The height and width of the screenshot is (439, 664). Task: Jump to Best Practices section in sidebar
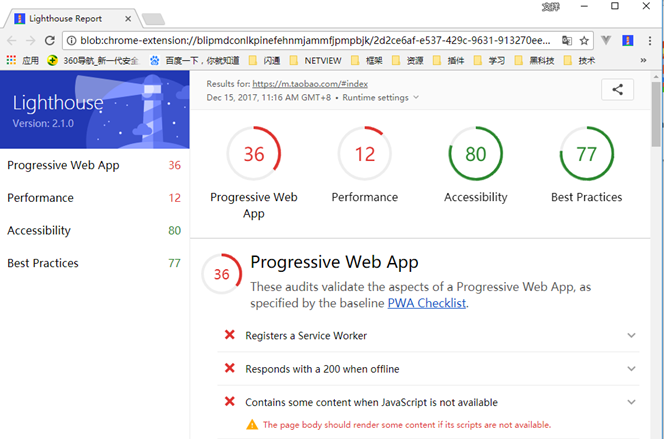tap(94, 263)
